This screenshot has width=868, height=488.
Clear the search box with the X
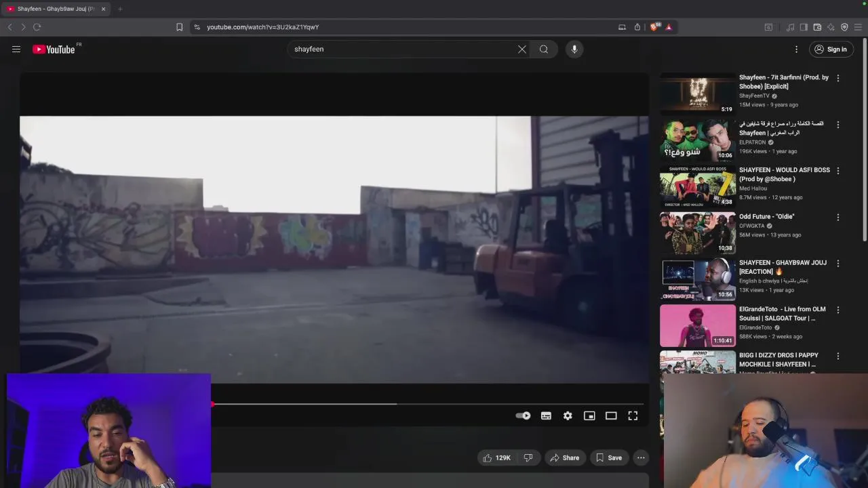click(x=522, y=49)
